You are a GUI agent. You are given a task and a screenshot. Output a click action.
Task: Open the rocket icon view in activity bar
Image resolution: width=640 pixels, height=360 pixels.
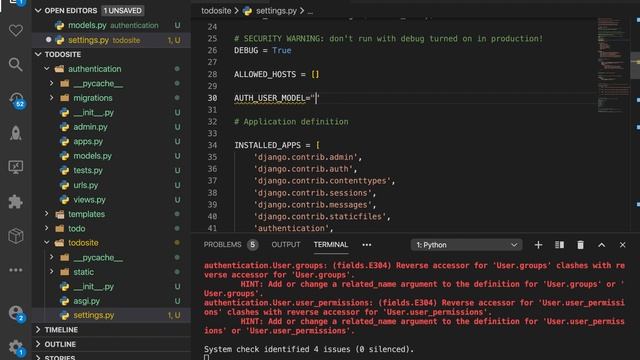point(16,133)
